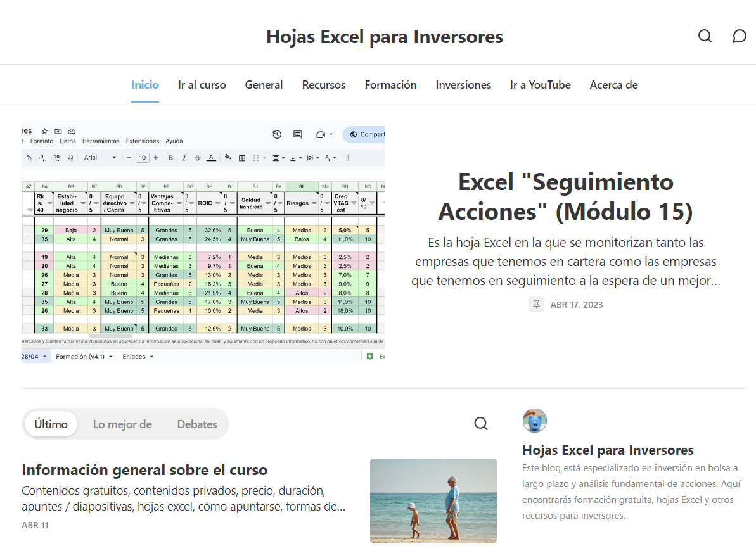756x553 pixels.
Task: Open the search icon in the page header
Action: (705, 36)
